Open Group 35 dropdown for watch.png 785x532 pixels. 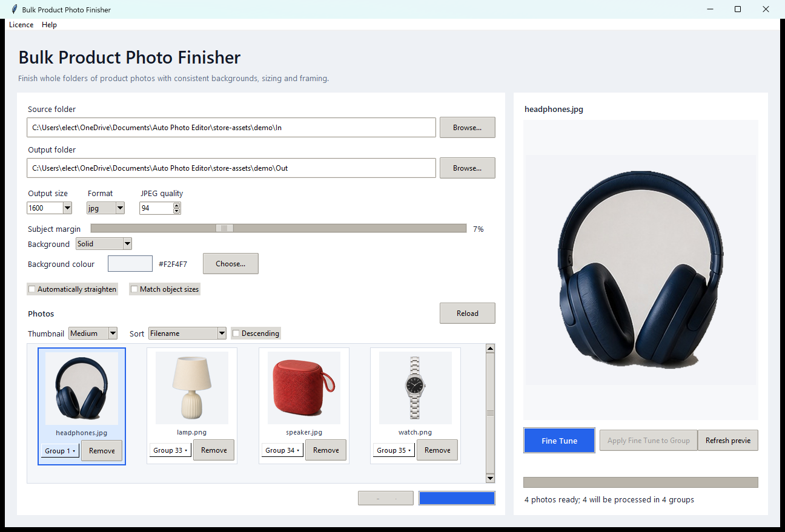point(394,450)
